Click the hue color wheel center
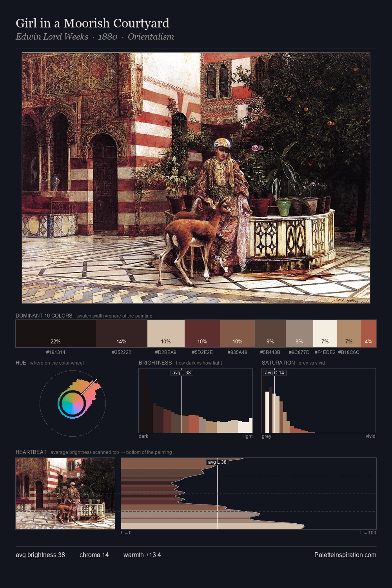Image resolution: width=392 pixels, height=588 pixels. click(73, 403)
